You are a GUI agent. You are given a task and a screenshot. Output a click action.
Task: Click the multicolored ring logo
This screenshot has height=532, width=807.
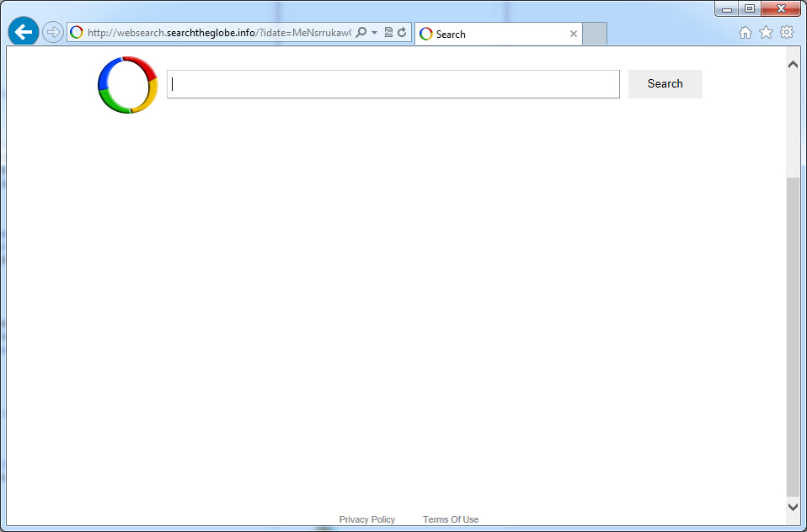click(128, 85)
